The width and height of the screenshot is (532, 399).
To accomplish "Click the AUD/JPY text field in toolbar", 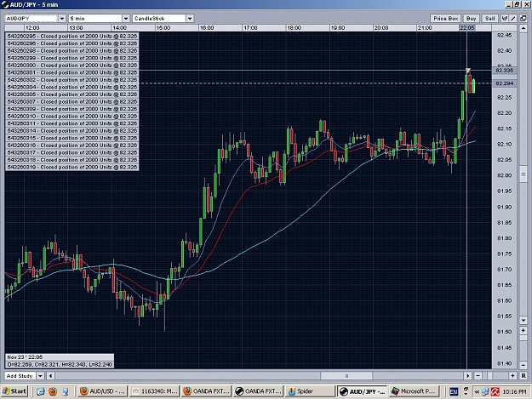I will [x=31, y=19].
